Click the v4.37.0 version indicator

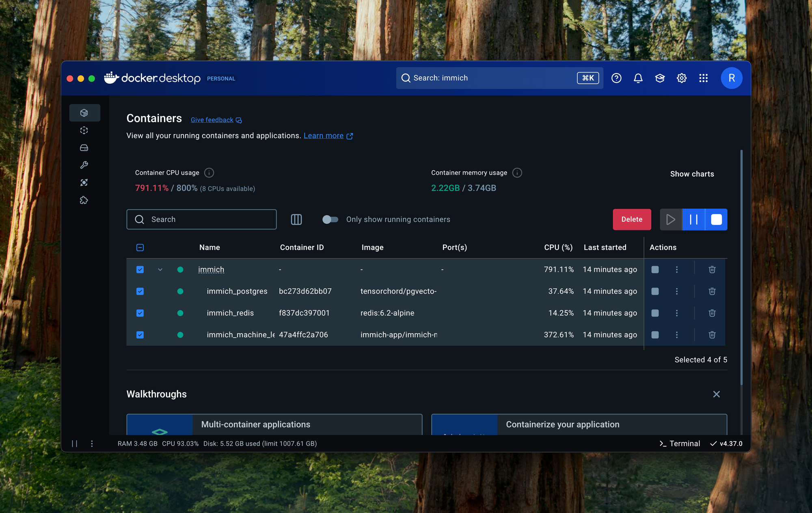(x=726, y=444)
